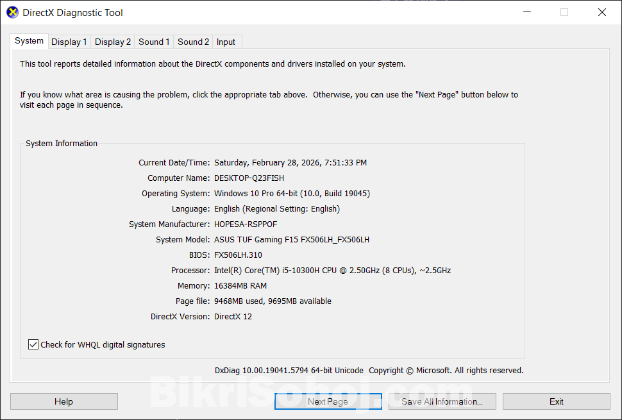
Task: Switch to the System tab
Action: coord(29,41)
